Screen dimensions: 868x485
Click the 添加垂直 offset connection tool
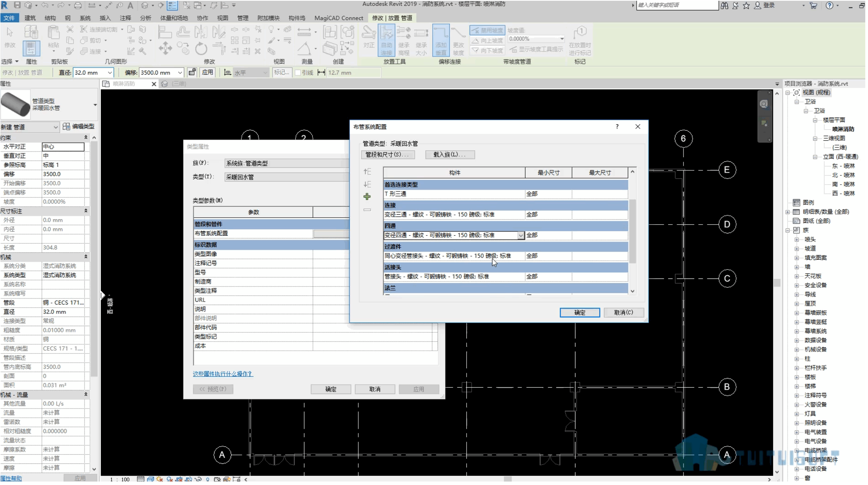tap(441, 40)
